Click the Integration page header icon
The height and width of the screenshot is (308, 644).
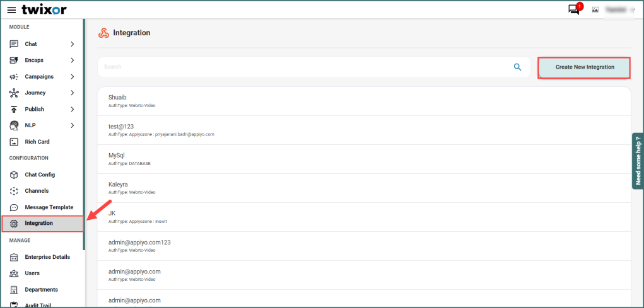(103, 33)
